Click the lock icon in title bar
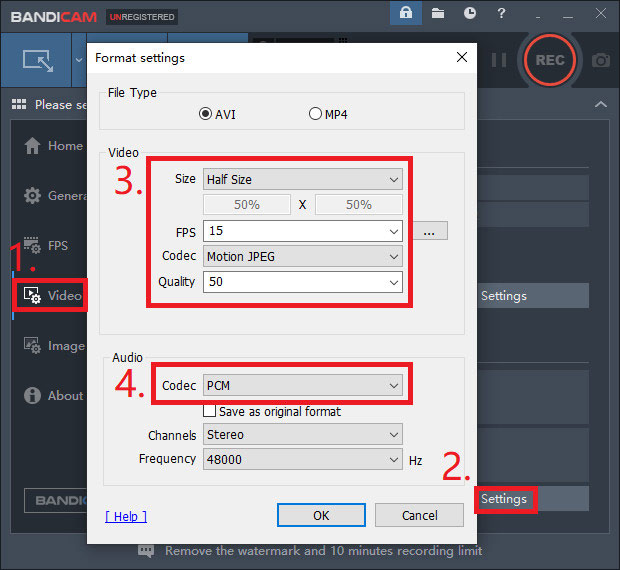620x570 pixels. pyautogui.click(x=406, y=14)
